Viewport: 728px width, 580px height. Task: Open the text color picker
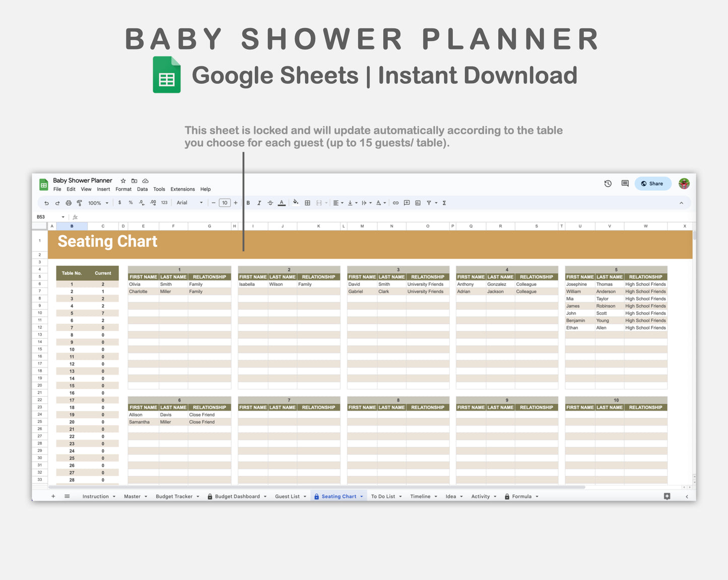(281, 202)
